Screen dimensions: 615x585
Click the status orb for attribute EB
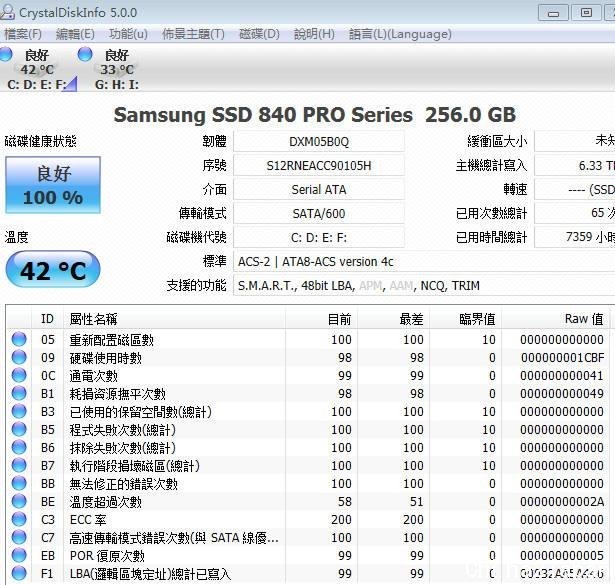[x=19, y=556]
